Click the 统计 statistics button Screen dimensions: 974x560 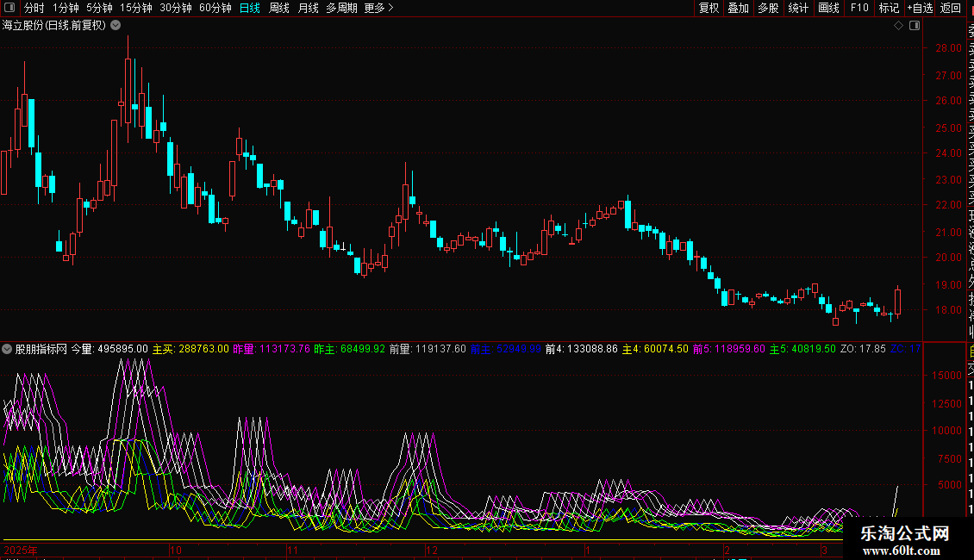(x=798, y=8)
